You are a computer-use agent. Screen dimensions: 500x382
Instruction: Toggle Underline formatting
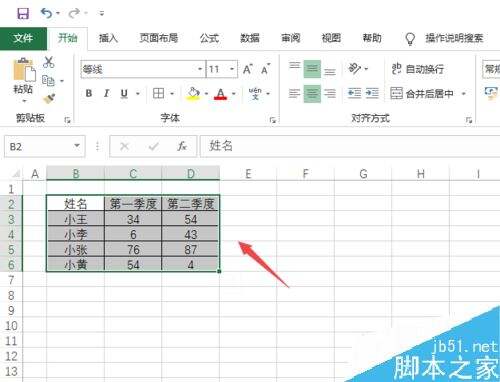point(124,94)
